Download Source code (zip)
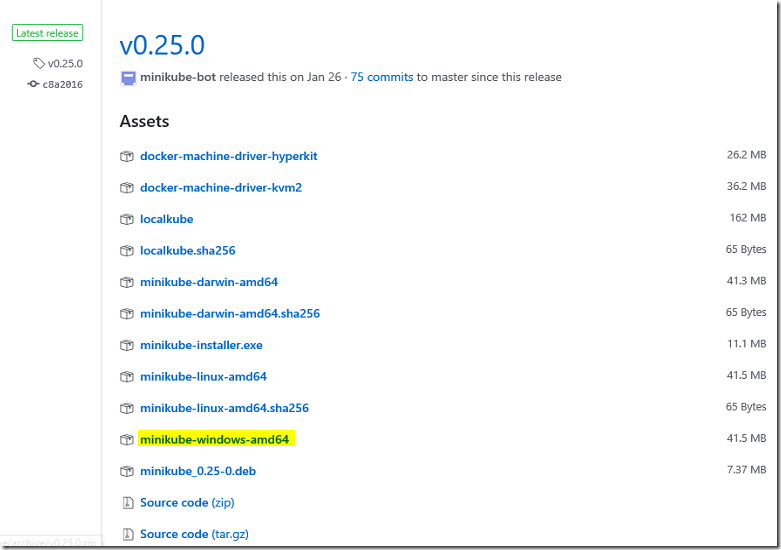 coord(187,503)
